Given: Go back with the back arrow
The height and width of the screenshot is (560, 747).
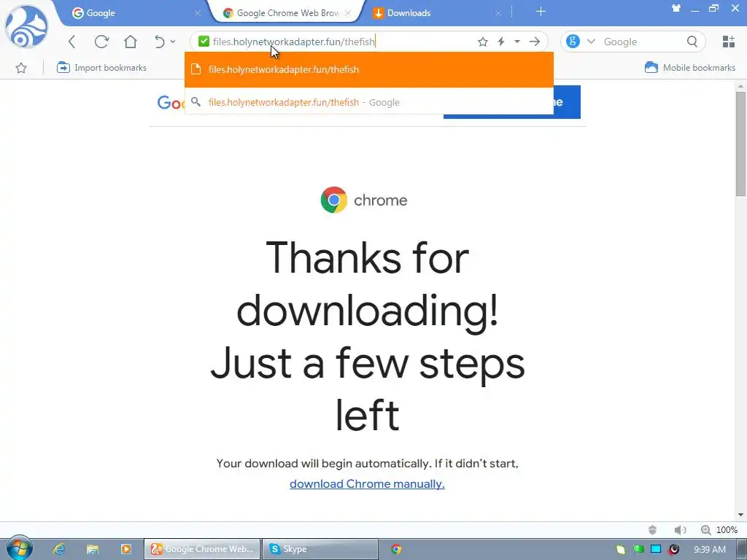Looking at the screenshot, I should click(x=72, y=42).
